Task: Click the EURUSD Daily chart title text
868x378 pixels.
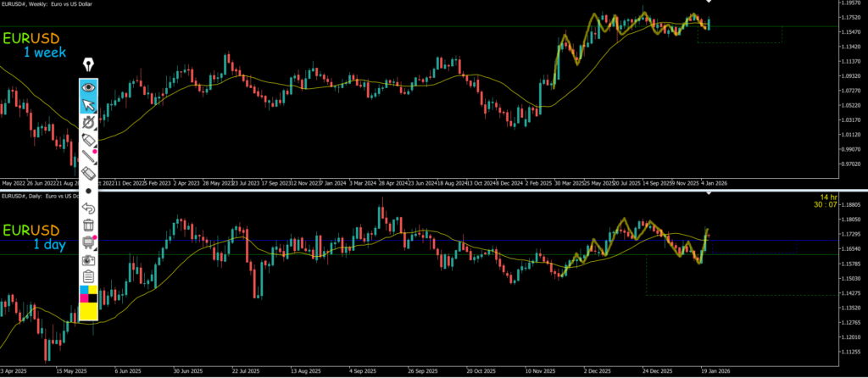Action: click(42, 196)
